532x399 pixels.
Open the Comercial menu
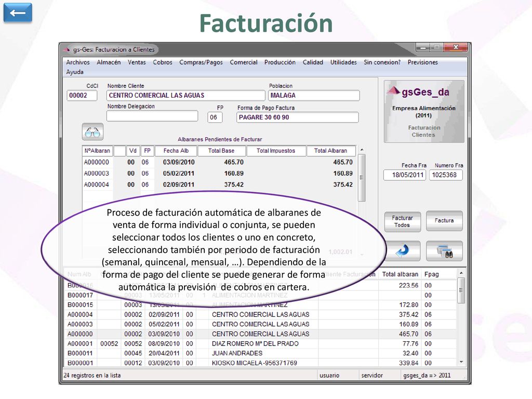click(x=244, y=62)
